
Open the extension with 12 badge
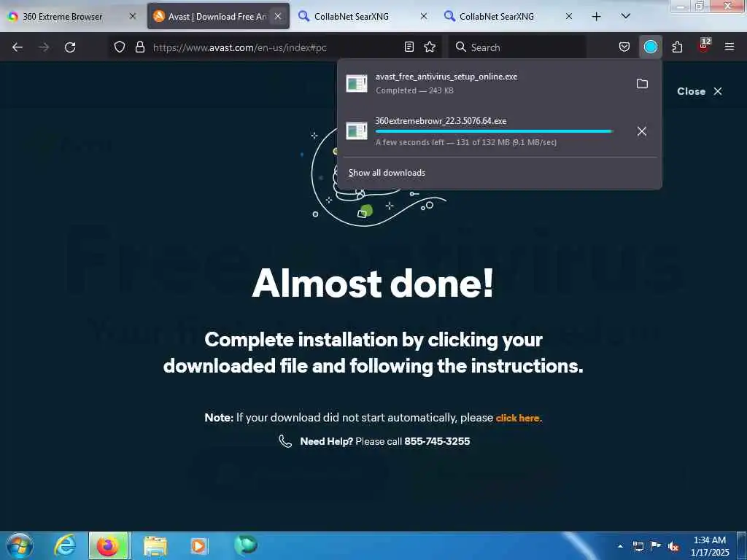(x=704, y=46)
